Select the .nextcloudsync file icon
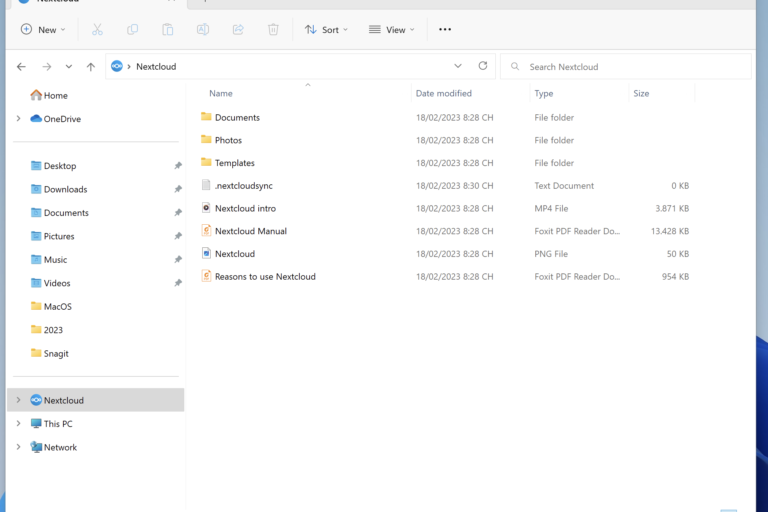This screenshot has width=768, height=512. tap(206, 185)
